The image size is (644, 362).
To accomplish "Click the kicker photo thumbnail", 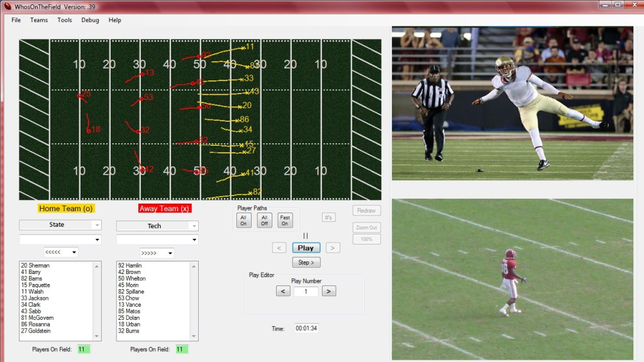I will pos(512,103).
